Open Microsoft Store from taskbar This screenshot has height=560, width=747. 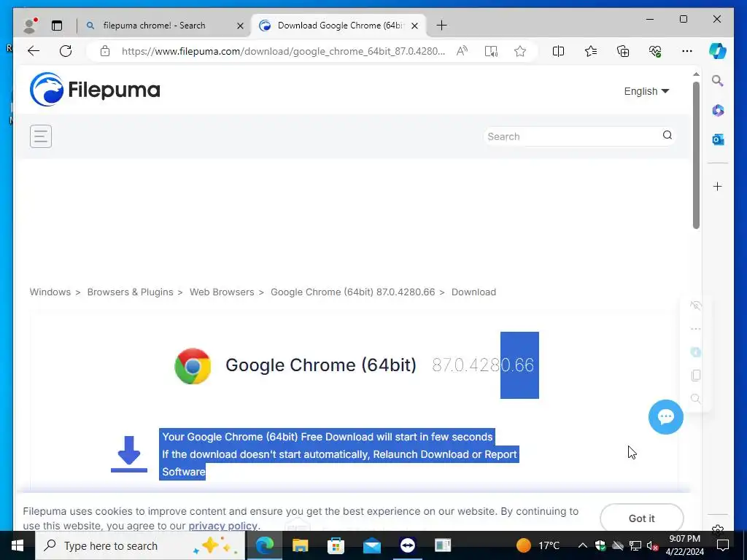[x=336, y=545]
